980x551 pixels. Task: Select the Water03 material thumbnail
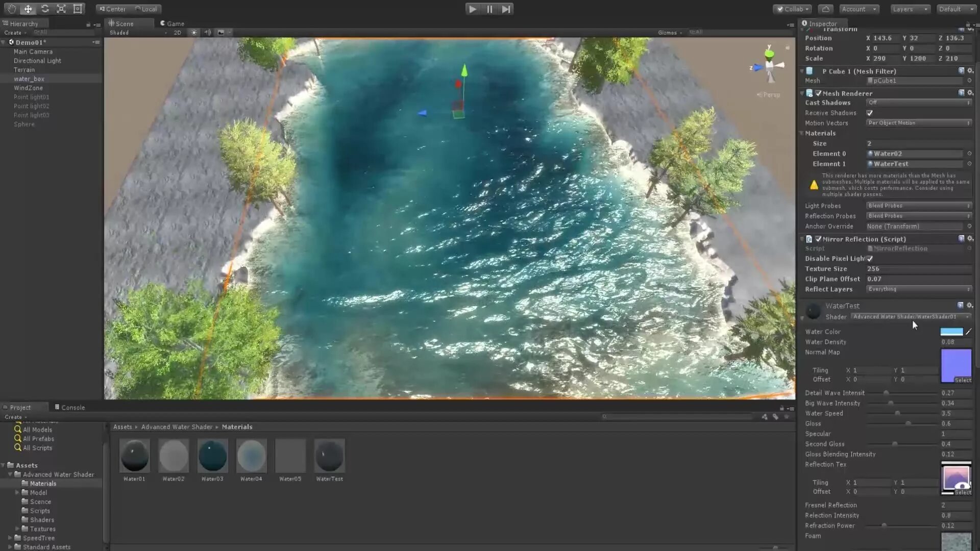coord(212,456)
